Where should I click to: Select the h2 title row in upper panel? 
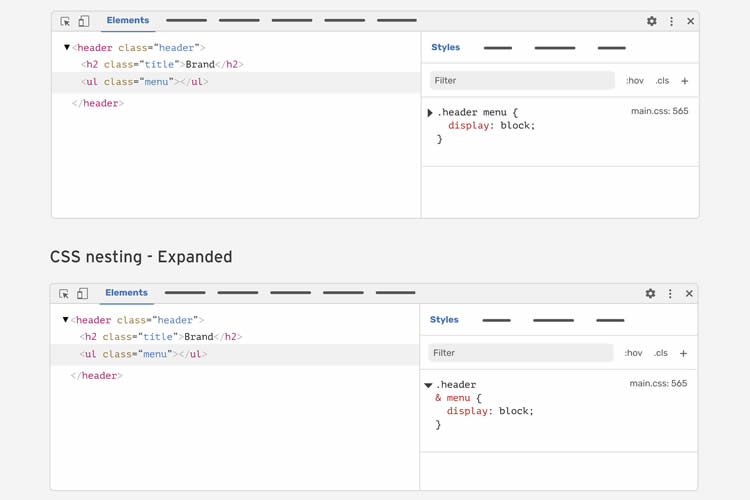pos(162,64)
